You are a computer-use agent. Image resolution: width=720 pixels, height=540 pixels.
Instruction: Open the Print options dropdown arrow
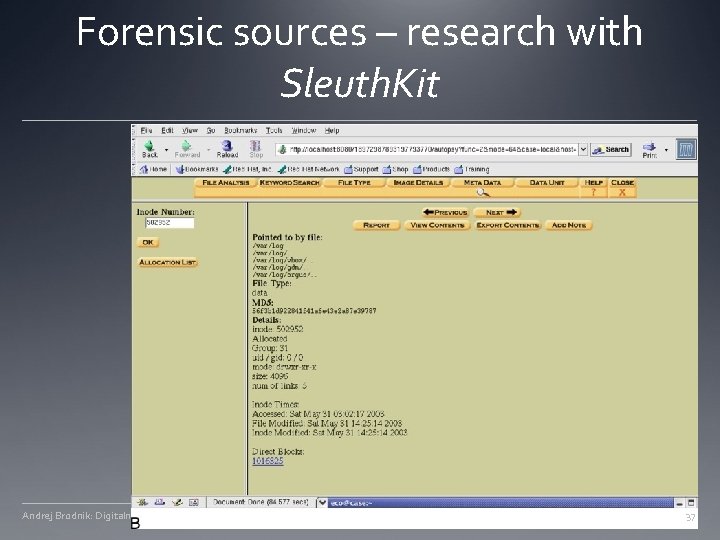pyautogui.click(x=666, y=150)
